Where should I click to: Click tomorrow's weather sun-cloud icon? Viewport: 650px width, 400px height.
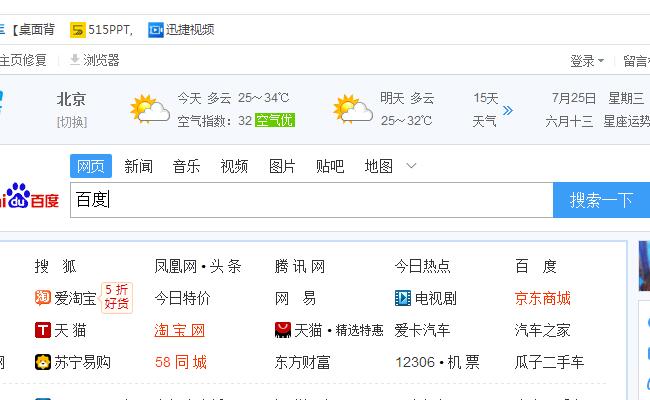click(353, 109)
